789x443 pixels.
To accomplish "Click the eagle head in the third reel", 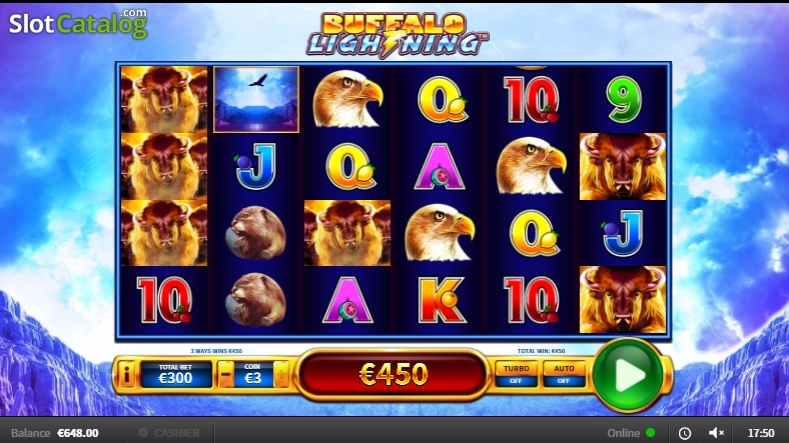I will [x=348, y=99].
